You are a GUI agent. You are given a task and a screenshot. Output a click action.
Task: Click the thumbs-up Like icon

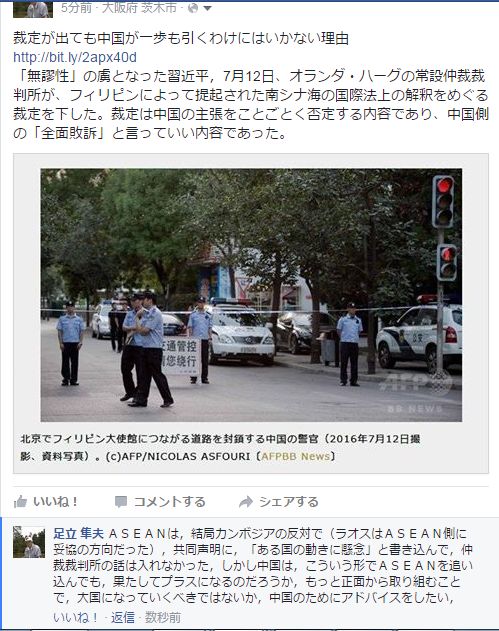coord(20,501)
